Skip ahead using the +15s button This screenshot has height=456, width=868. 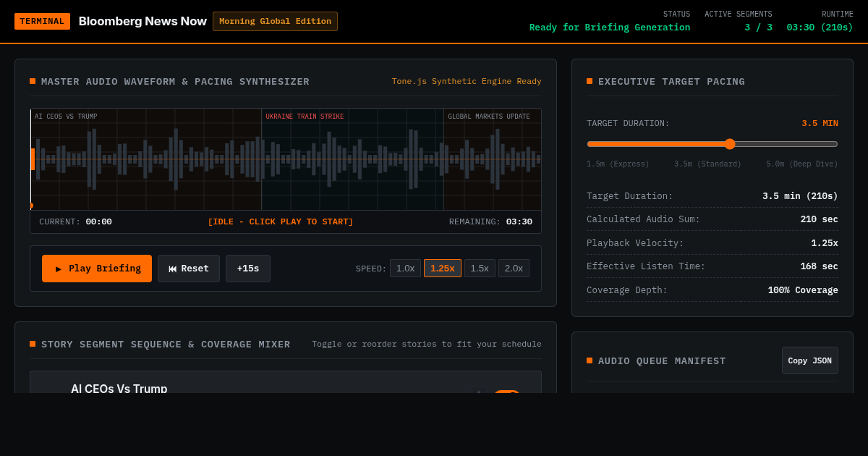[248, 269]
